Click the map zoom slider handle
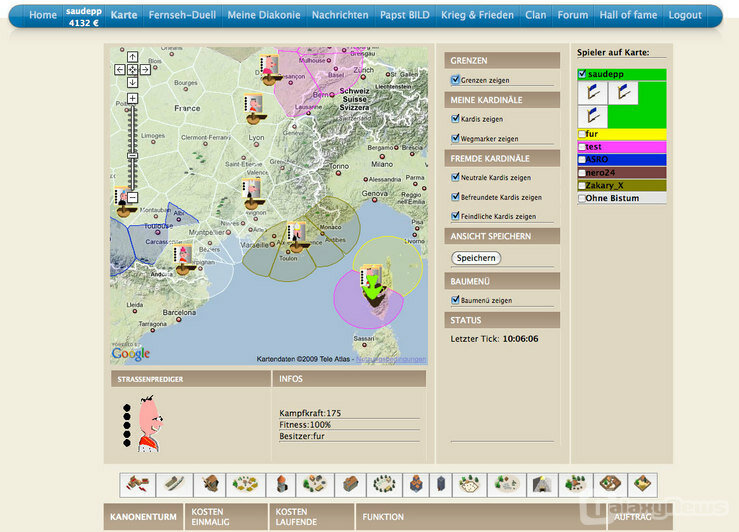The width and height of the screenshot is (739, 532). pyautogui.click(x=133, y=156)
